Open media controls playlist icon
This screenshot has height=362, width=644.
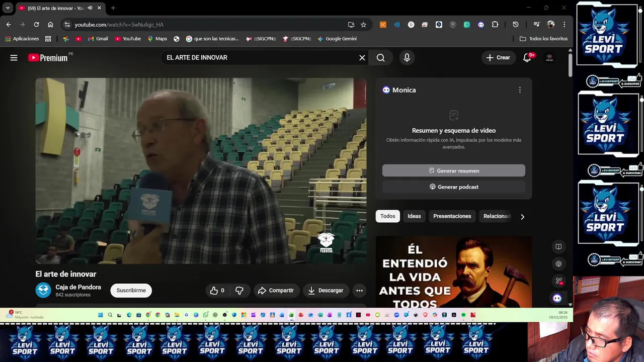tap(536, 25)
